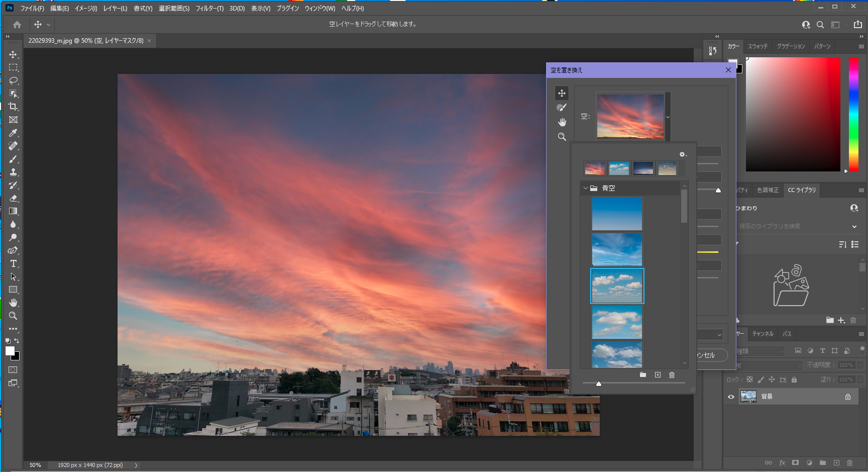
Task: Click the Hand tool in sky dialog
Action: [x=562, y=122]
